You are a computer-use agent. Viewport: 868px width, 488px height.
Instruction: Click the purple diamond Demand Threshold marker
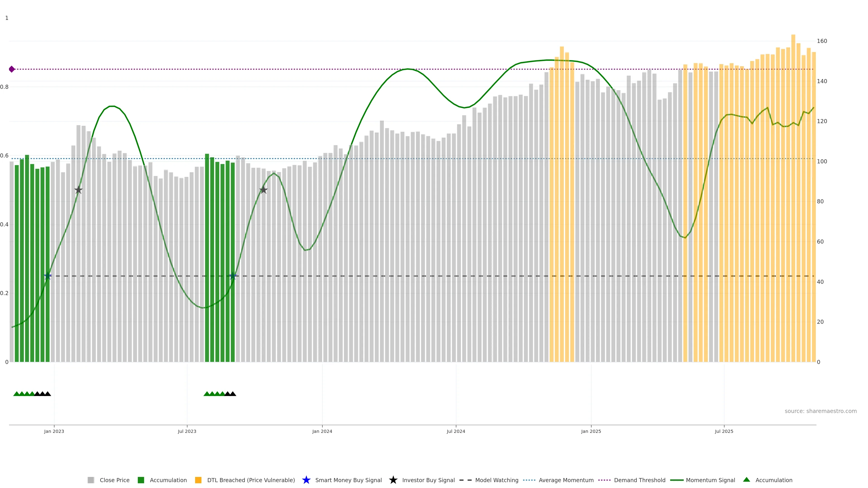point(12,69)
